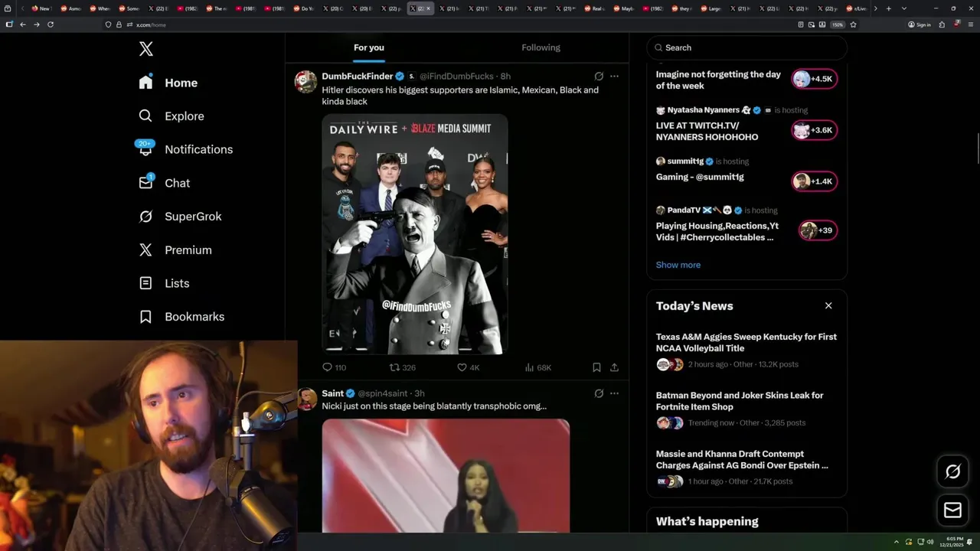Select the Home menu label
Image resolution: width=980 pixels, height=551 pixels.
coord(181,83)
